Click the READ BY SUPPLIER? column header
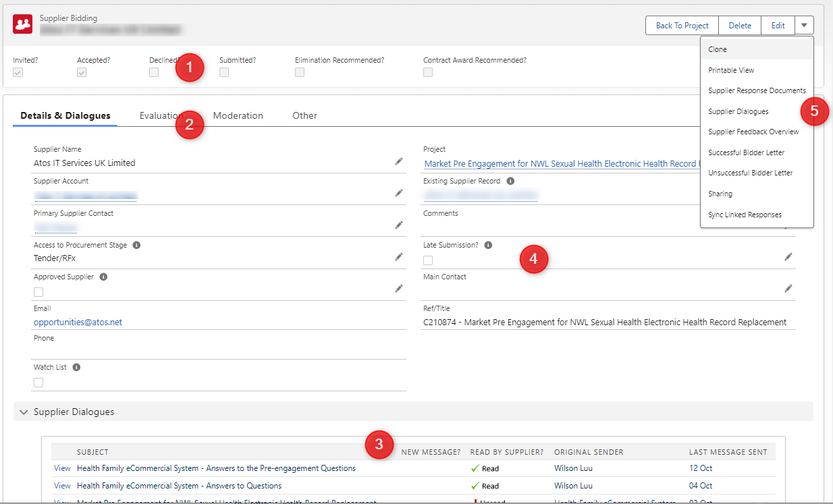833x504 pixels. 507,452
